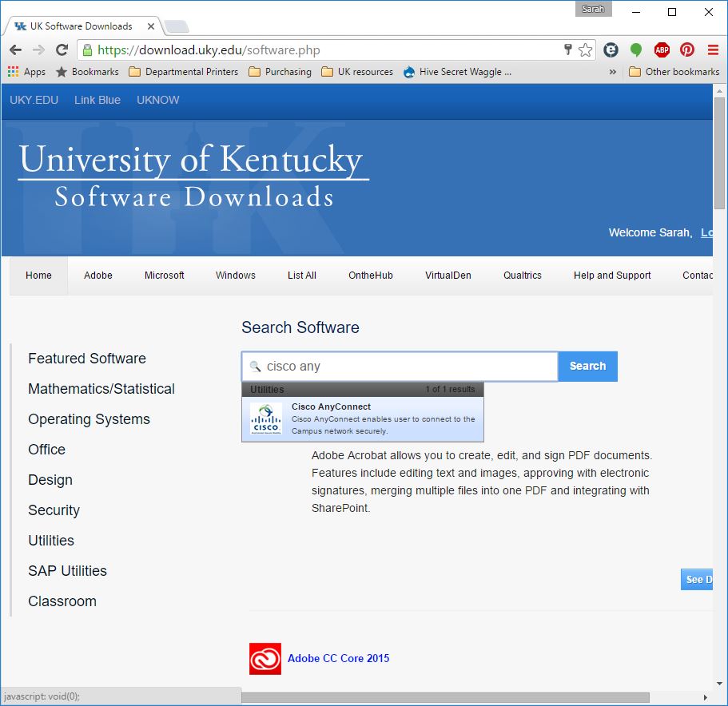Open the List All navigation tab
The width and height of the screenshot is (728, 706).
tap(302, 276)
